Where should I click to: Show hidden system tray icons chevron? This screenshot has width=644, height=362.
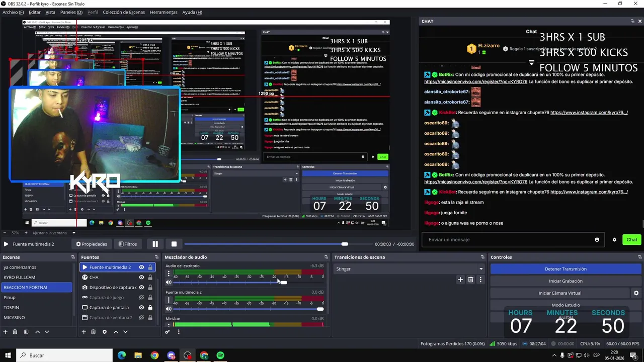[x=554, y=355]
